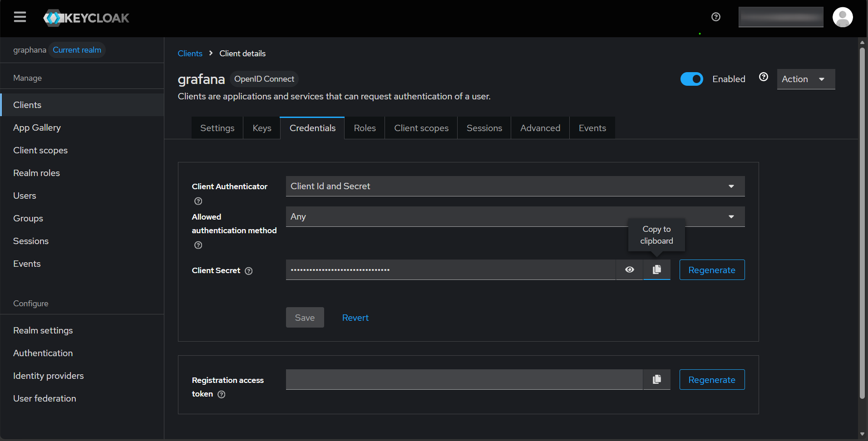Switch to the Settings tab

click(217, 128)
